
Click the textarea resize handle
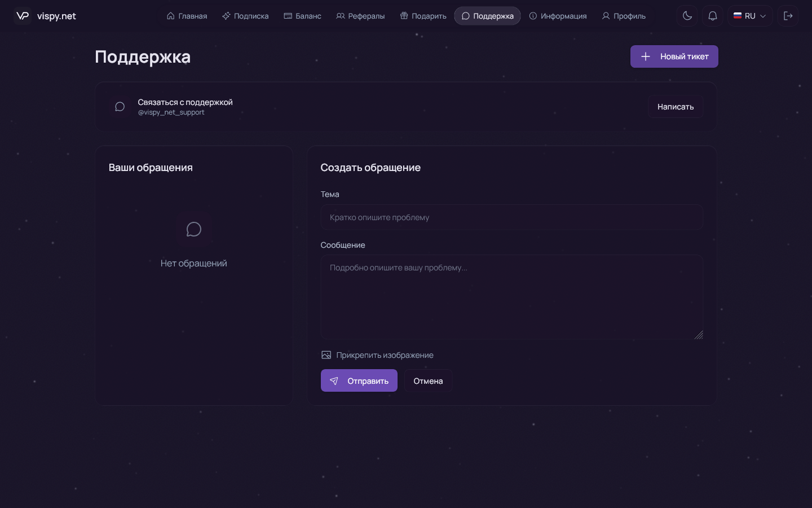[699, 335]
